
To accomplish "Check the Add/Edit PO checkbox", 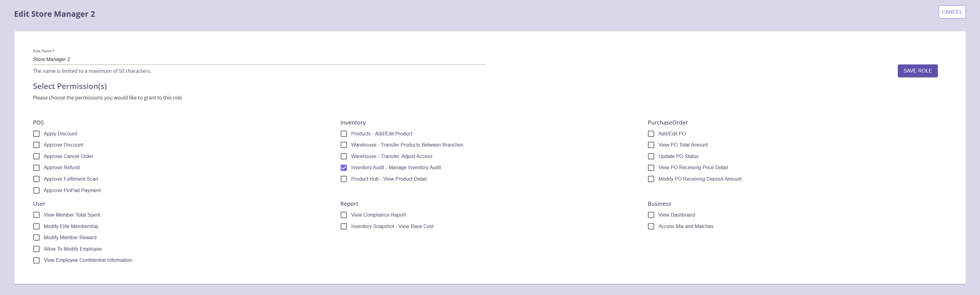I will (x=651, y=134).
